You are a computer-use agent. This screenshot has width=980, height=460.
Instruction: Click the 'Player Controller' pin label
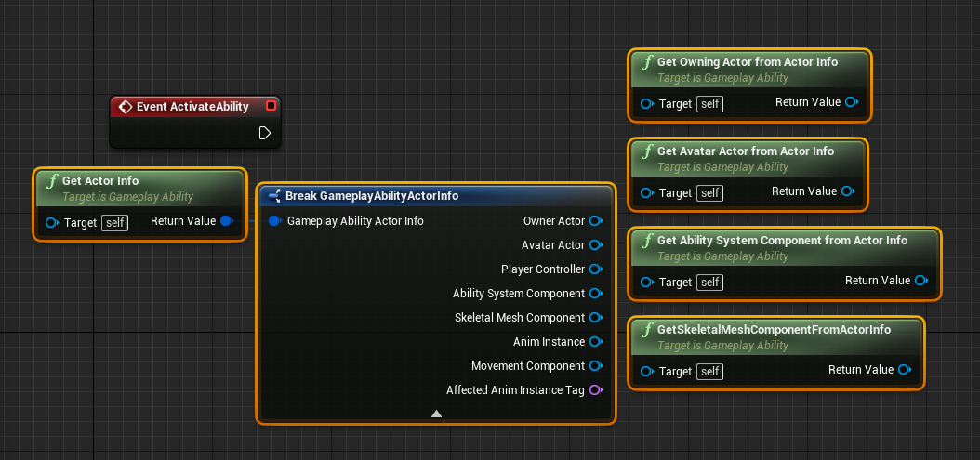point(543,269)
